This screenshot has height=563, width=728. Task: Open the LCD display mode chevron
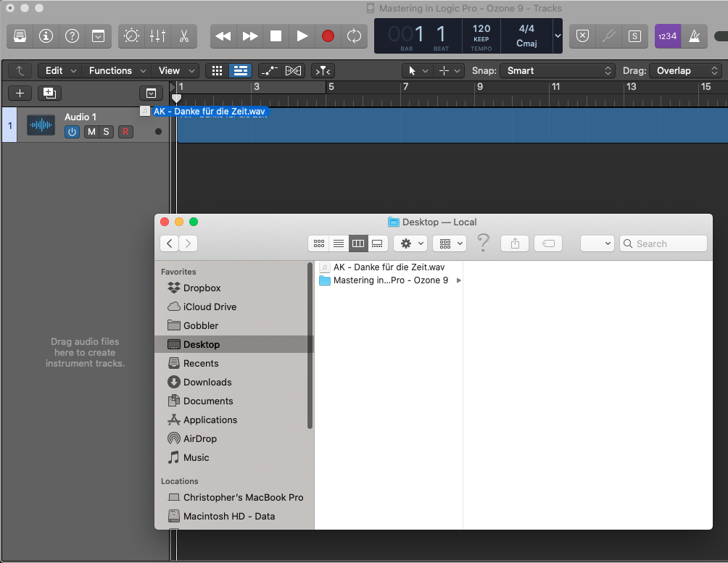pos(558,36)
